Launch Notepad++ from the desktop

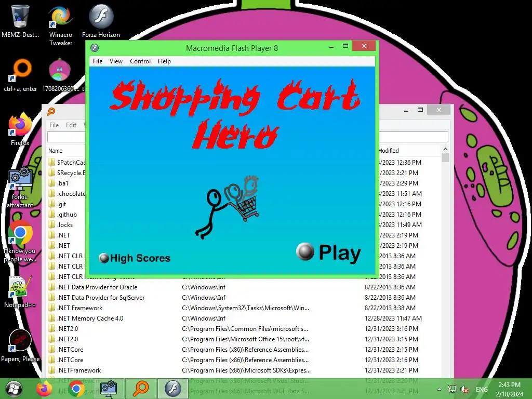tap(20, 292)
